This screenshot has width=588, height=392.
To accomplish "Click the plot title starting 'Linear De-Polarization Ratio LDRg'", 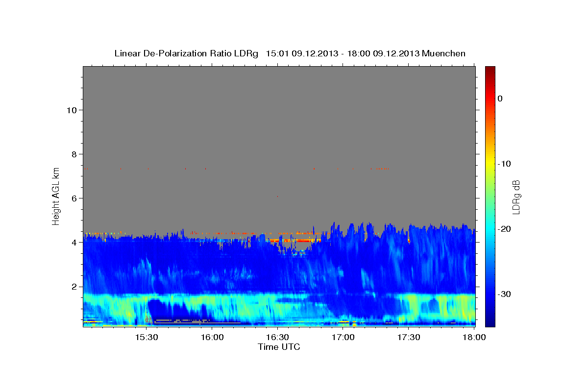I will tap(290, 53).
